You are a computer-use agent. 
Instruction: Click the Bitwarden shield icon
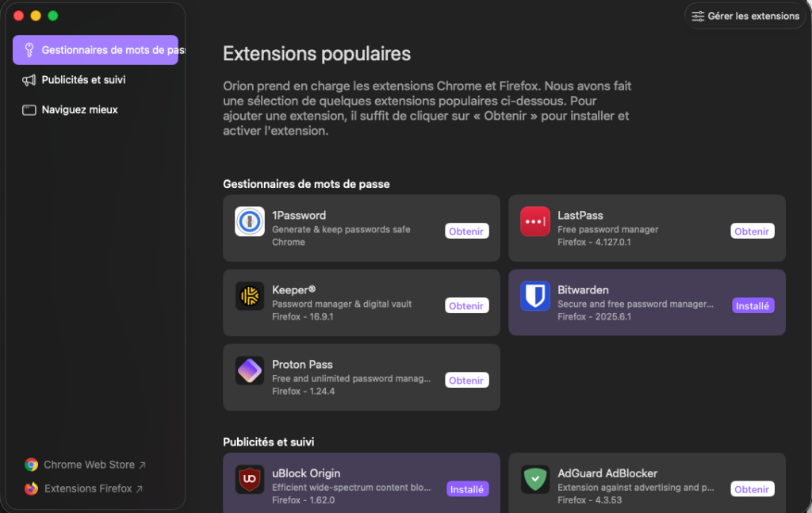[x=535, y=297]
